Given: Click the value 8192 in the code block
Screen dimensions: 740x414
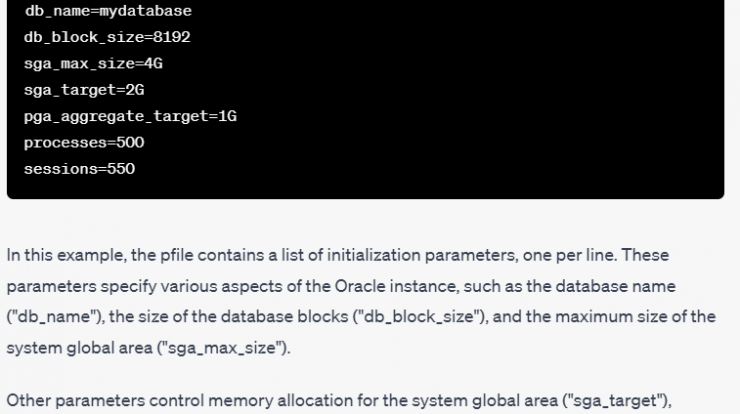Looking at the screenshot, I should [172, 37].
